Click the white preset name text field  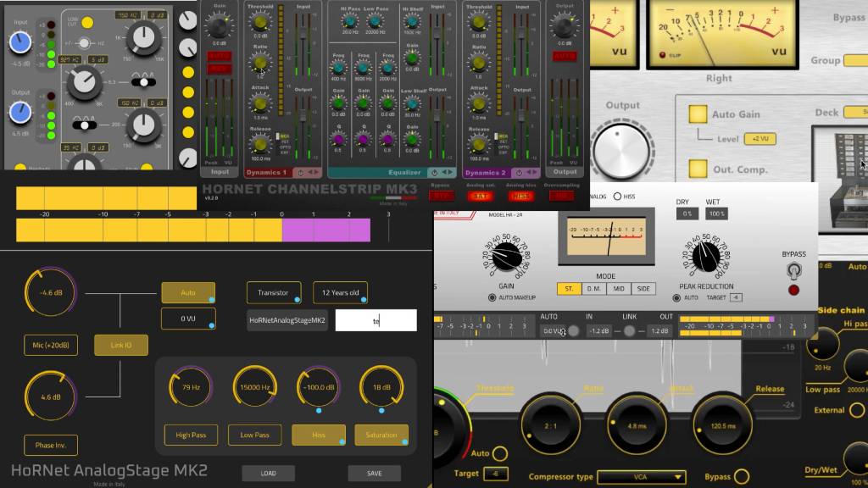tap(376, 319)
